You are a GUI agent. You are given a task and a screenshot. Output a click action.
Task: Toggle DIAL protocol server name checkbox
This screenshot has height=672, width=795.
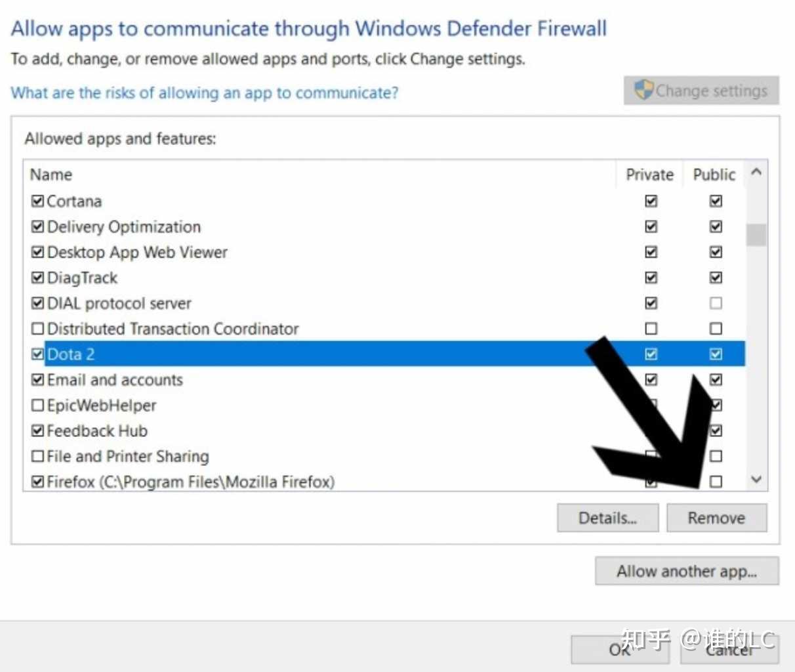[x=38, y=303]
